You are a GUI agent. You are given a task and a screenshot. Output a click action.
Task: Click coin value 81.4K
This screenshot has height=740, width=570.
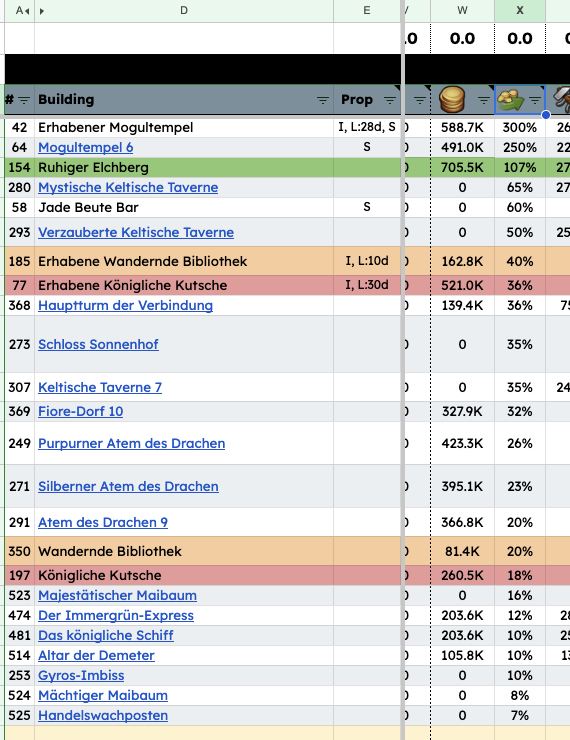462,551
